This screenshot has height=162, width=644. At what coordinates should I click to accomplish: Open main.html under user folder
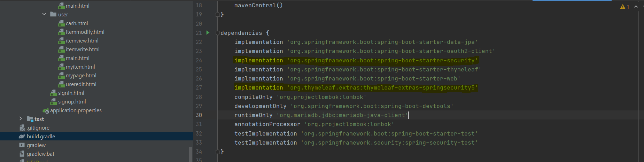tap(77, 58)
